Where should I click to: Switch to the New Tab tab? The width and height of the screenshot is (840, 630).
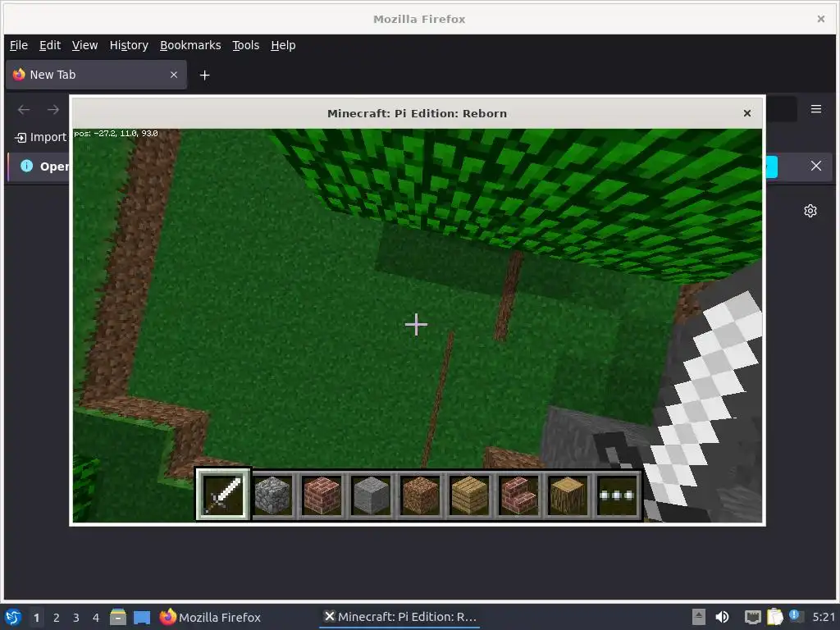click(97, 75)
